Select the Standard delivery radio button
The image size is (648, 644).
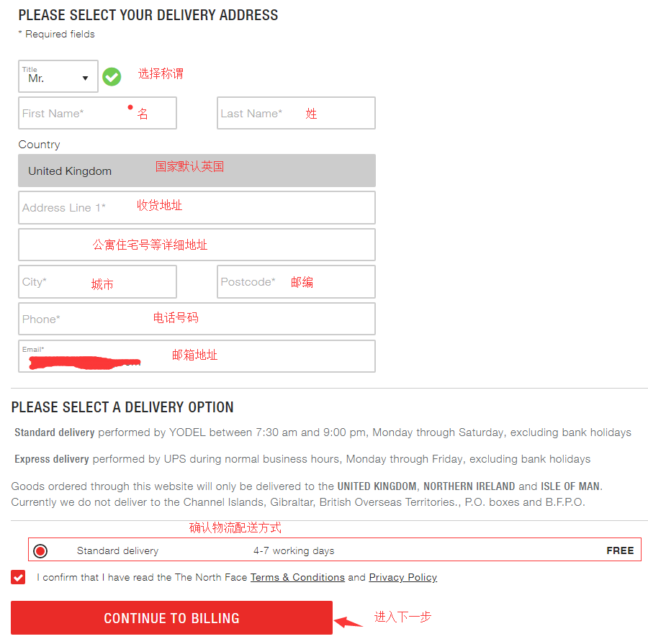coord(40,551)
